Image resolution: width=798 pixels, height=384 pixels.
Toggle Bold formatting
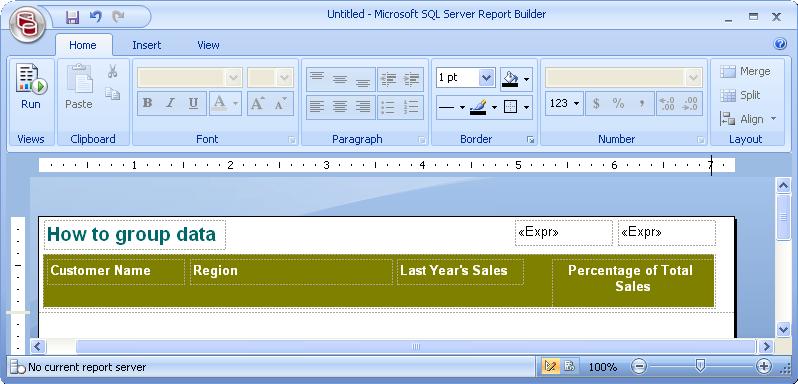pos(148,103)
